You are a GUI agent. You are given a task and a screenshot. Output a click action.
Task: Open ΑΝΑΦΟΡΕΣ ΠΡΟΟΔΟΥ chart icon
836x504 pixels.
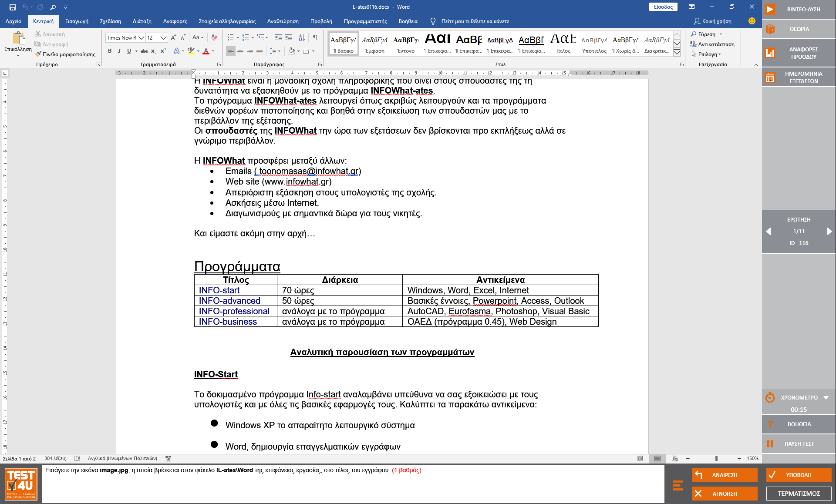tap(770, 53)
